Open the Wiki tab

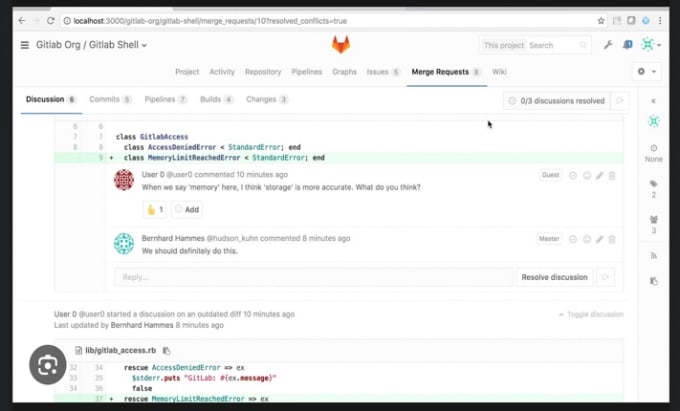coord(499,72)
